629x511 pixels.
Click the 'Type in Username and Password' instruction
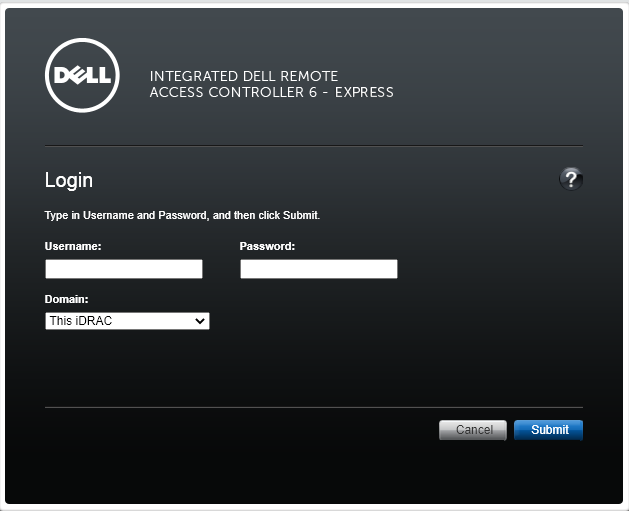[x=182, y=215]
